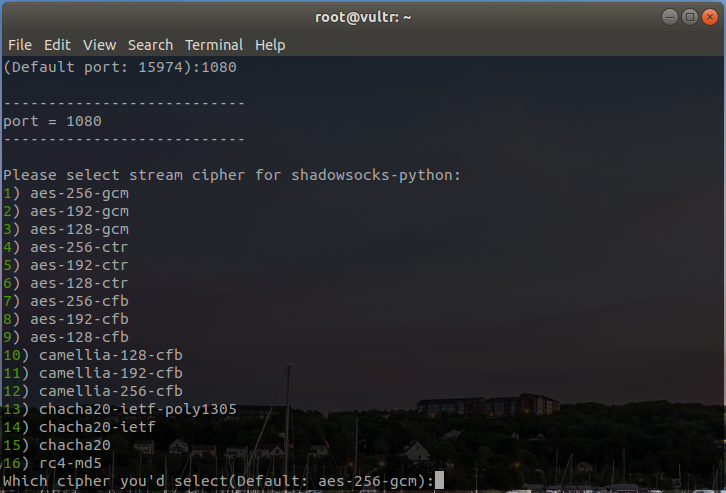Screen dimensions: 726x493
Task: Maximize the terminal window
Action: click(689, 17)
